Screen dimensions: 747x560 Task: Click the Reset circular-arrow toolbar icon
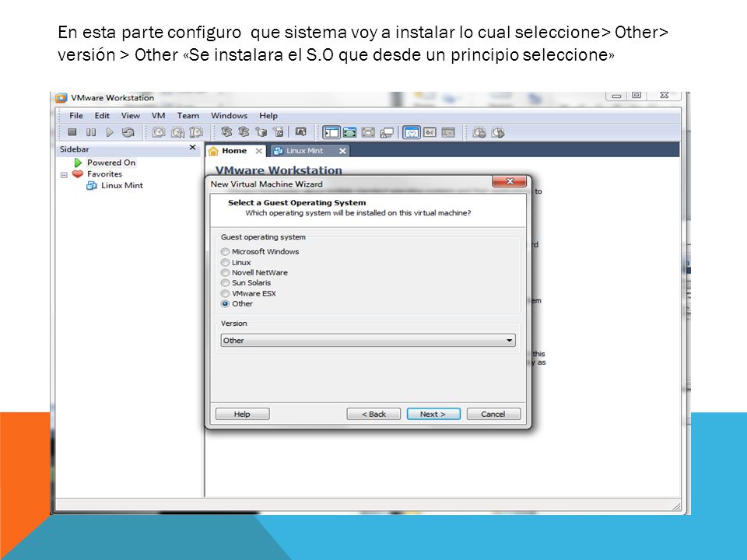coord(128,132)
